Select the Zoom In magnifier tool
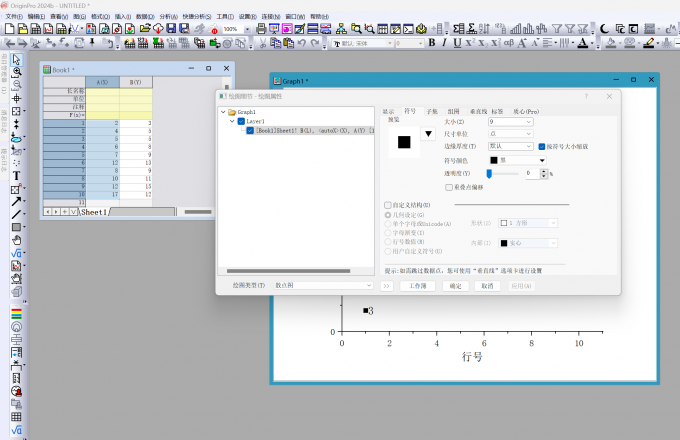This screenshot has height=440, width=680. coord(16,72)
